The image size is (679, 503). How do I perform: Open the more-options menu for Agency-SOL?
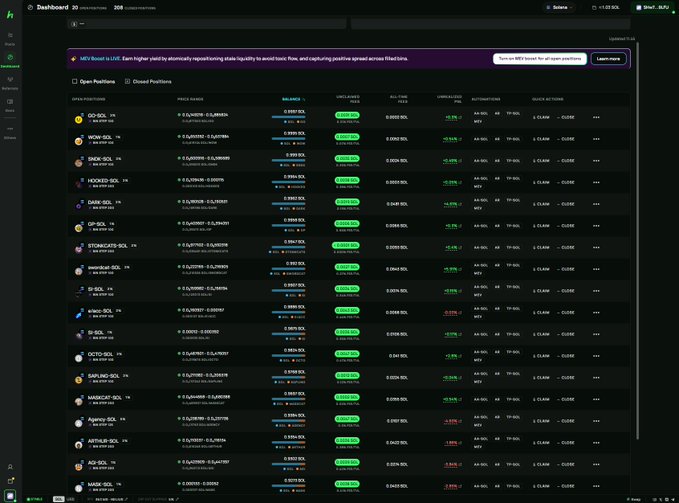(596, 421)
